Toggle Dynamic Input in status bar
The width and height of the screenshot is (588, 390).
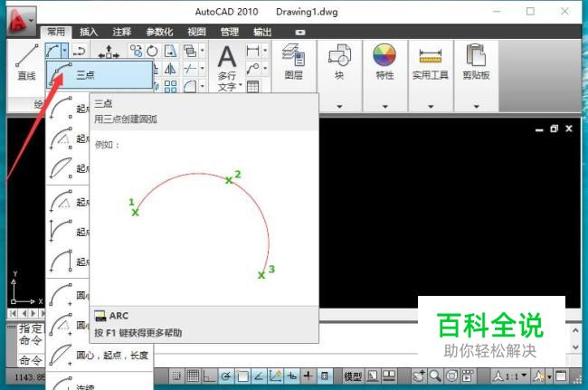tap(291, 376)
